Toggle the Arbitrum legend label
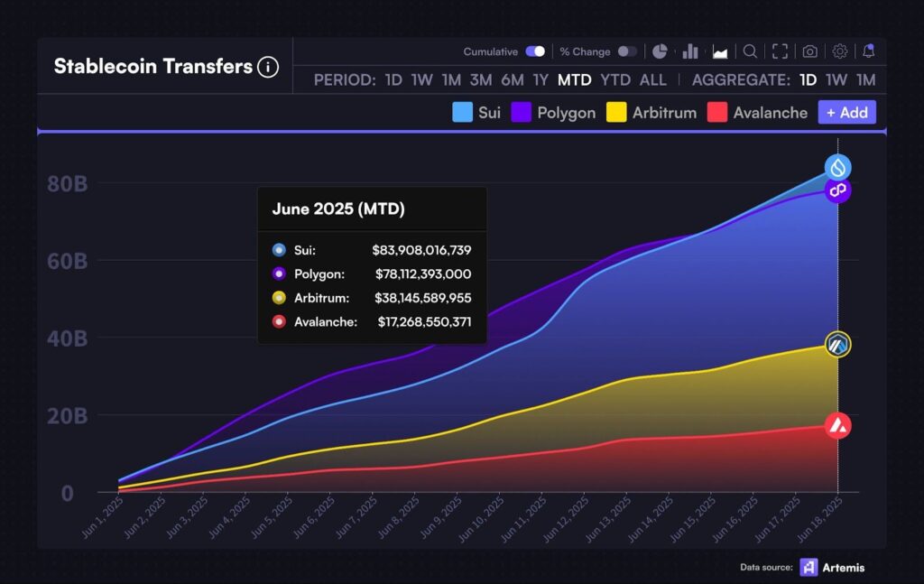The width and height of the screenshot is (924, 584). (x=664, y=113)
